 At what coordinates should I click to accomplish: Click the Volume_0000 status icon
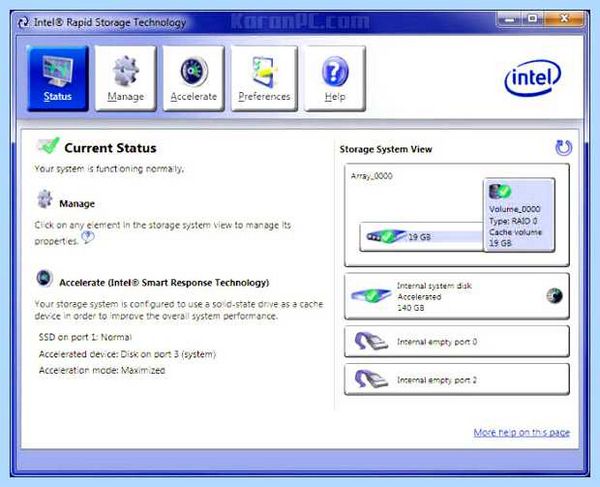[500, 191]
